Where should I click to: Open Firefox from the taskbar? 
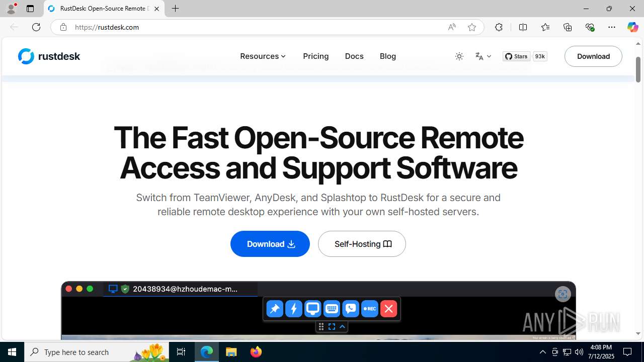[x=256, y=352]
